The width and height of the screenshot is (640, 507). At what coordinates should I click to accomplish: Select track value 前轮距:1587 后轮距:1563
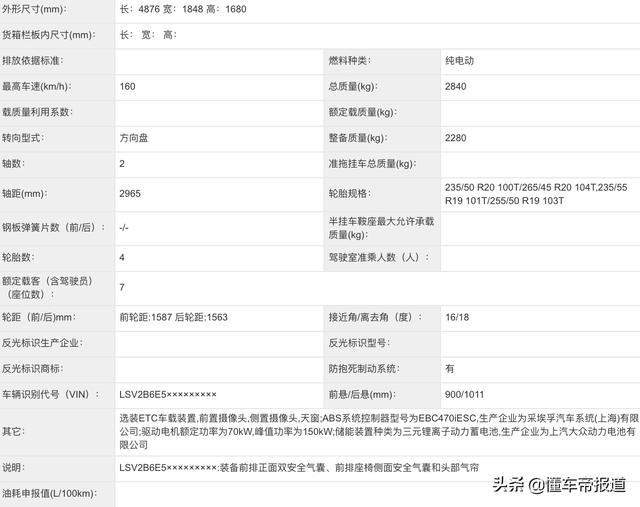(173, 317)
